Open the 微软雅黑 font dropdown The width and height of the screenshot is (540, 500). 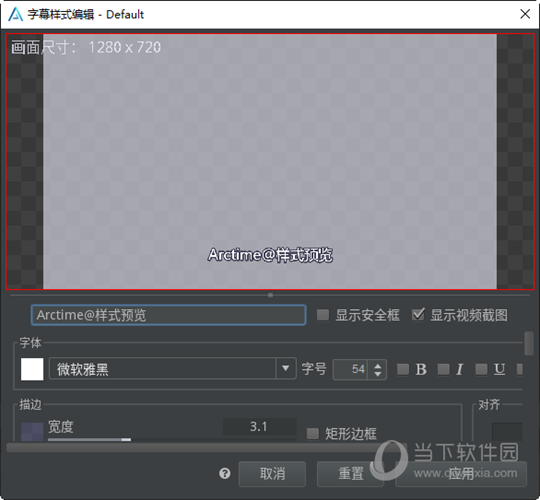coord(173,369)
